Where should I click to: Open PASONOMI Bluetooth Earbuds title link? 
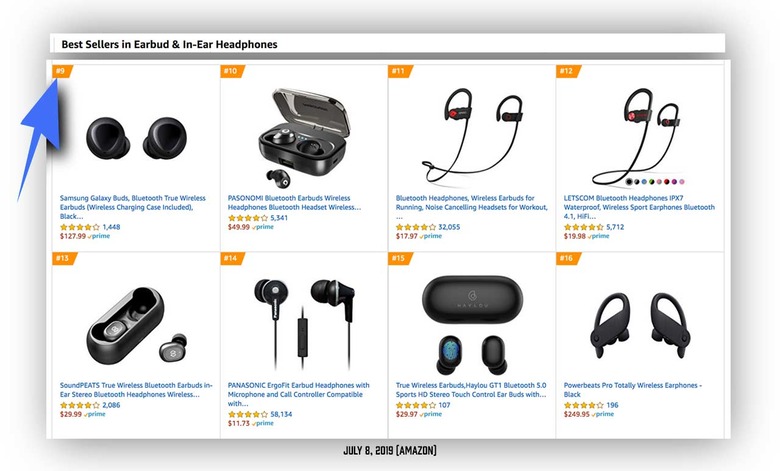pyautogui.click(x=294, y=202)
